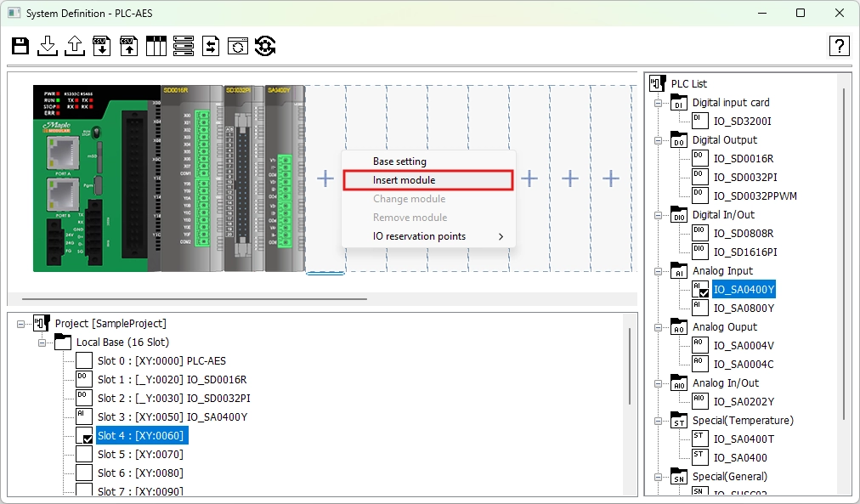
Task: Collapse the Analog In/Out category
Action: pyautogui.click(x=658, y=384)
